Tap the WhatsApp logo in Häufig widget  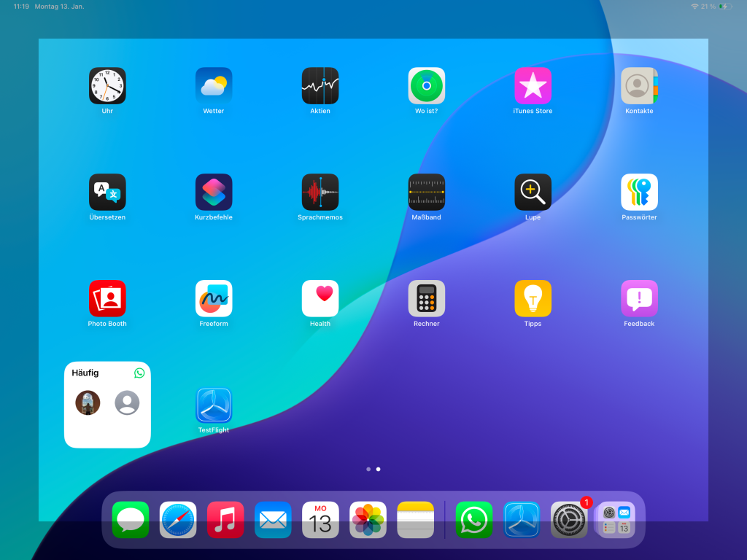point(139,373)
